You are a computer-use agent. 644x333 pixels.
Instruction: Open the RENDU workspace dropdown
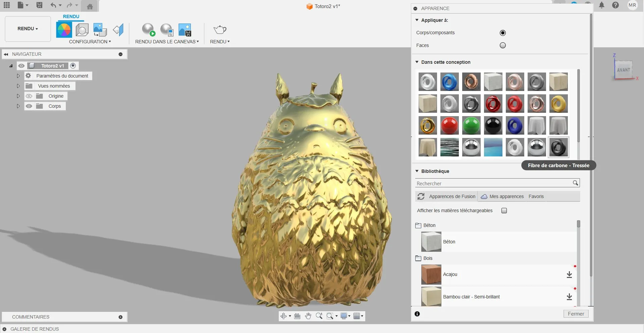28,29
